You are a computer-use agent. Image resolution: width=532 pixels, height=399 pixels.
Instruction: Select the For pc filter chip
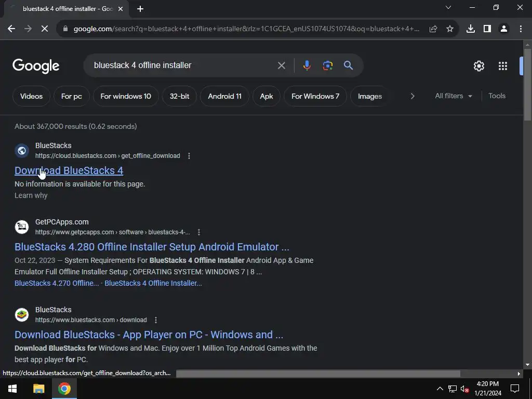pyautogui.click(x=71, y=96)
